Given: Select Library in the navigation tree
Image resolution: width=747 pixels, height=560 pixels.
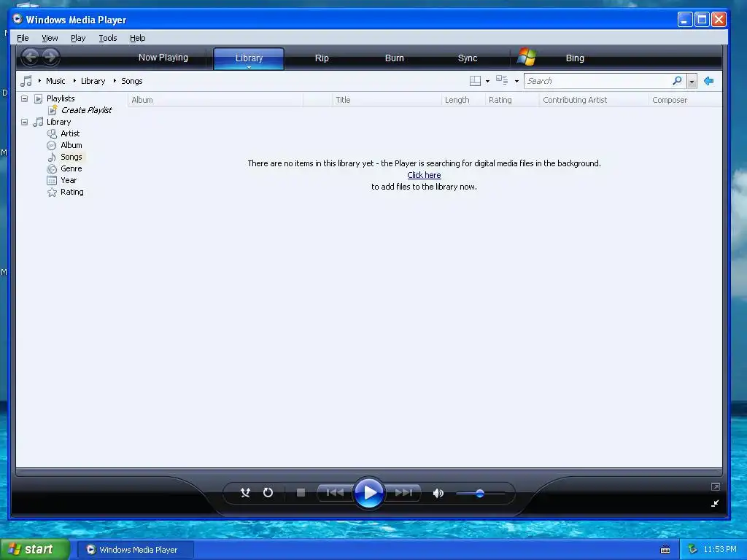Looking at the screenshot, I should coord(58,122).
